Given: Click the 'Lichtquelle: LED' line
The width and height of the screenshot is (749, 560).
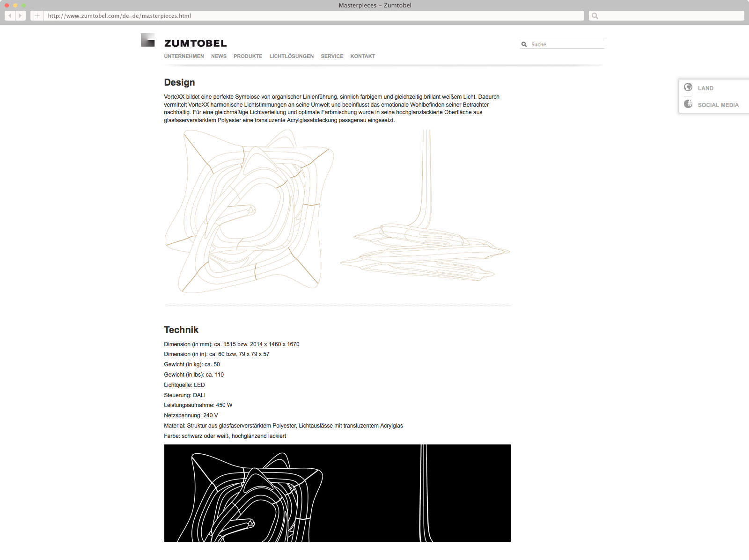Looking at the screenshot, I should coord(184,385).
